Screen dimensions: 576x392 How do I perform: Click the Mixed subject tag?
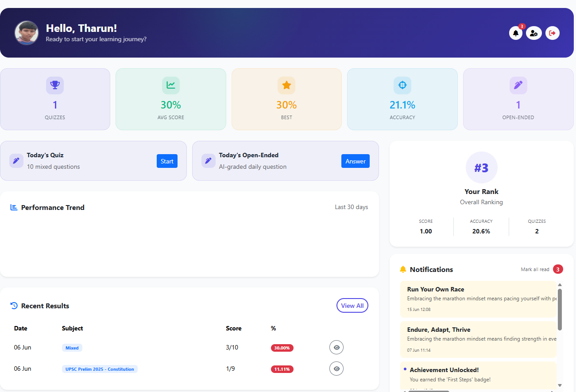(72, 348)
